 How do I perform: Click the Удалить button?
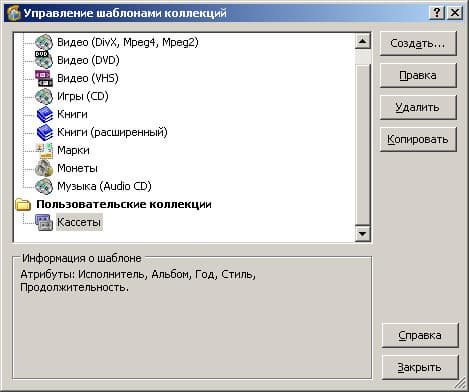[x=418, y=107]
